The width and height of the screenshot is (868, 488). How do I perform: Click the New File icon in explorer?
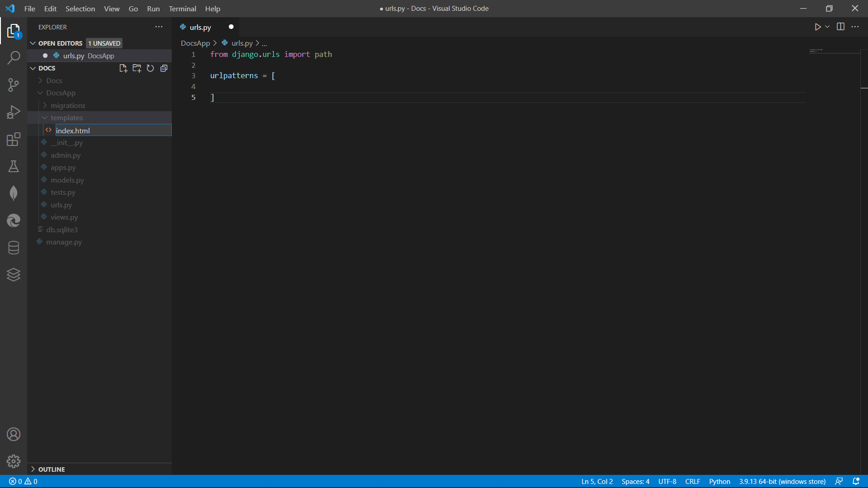point(123,68)
